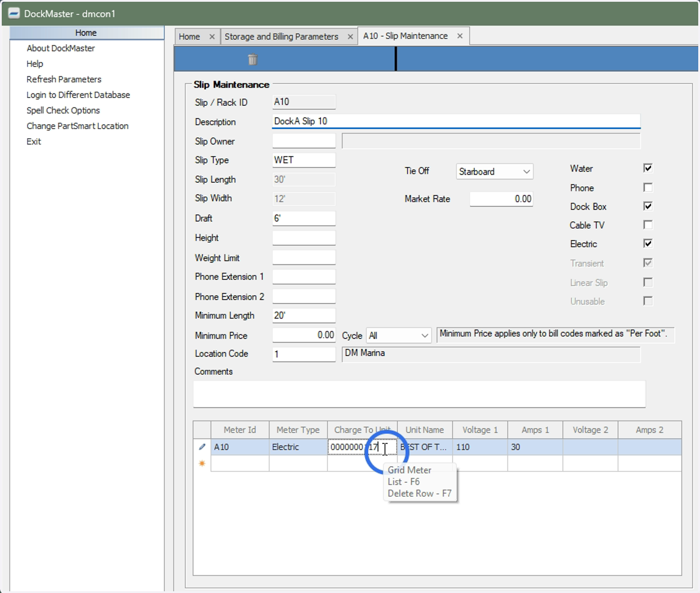Click the 110 cell under Voltage 1
The width and height of the screenshot is (700, 593).
pos(480,447)
